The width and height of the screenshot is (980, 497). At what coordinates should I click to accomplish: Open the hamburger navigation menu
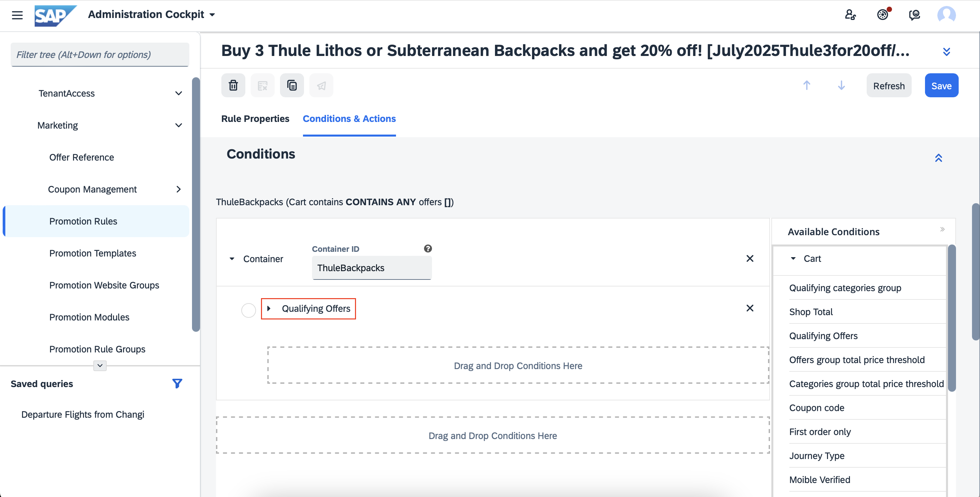point(17,15)
